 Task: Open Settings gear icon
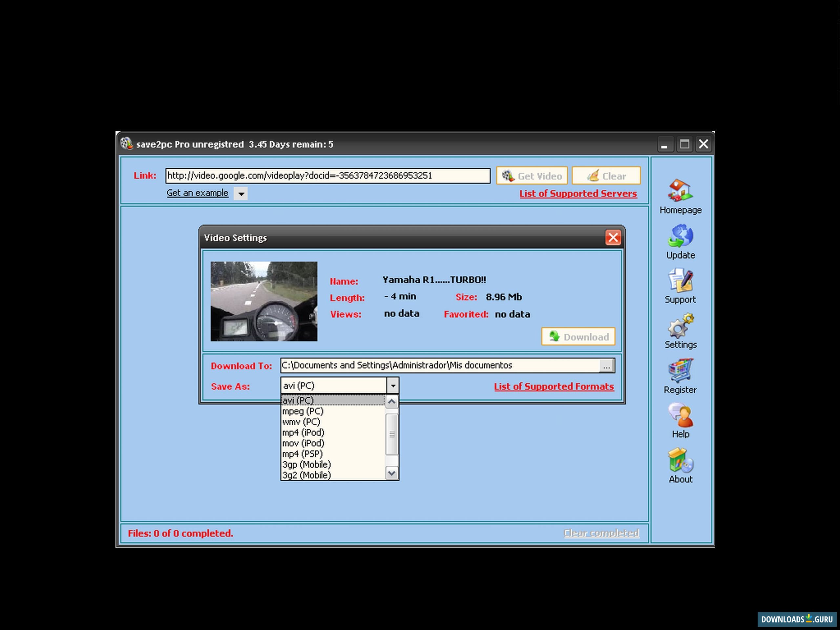pos(680,326)
